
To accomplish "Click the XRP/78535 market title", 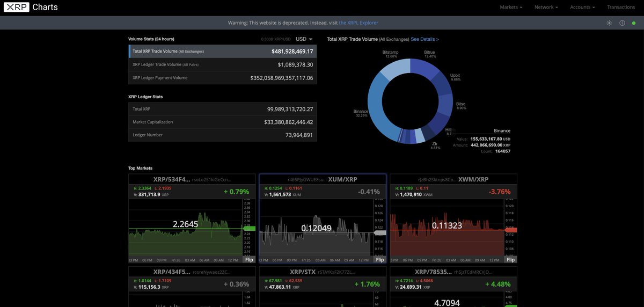I will [433, 272].
